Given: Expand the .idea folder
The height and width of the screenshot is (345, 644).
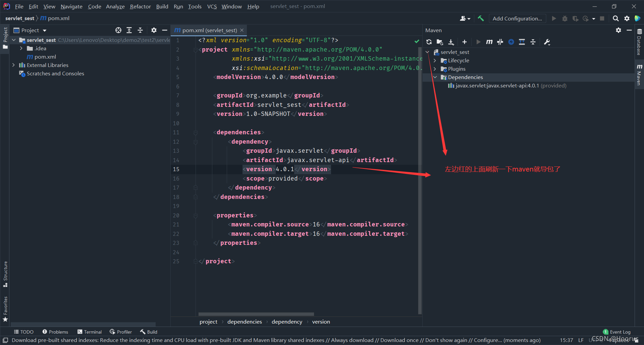Looking at the screenshot, I should coord(21,48).
